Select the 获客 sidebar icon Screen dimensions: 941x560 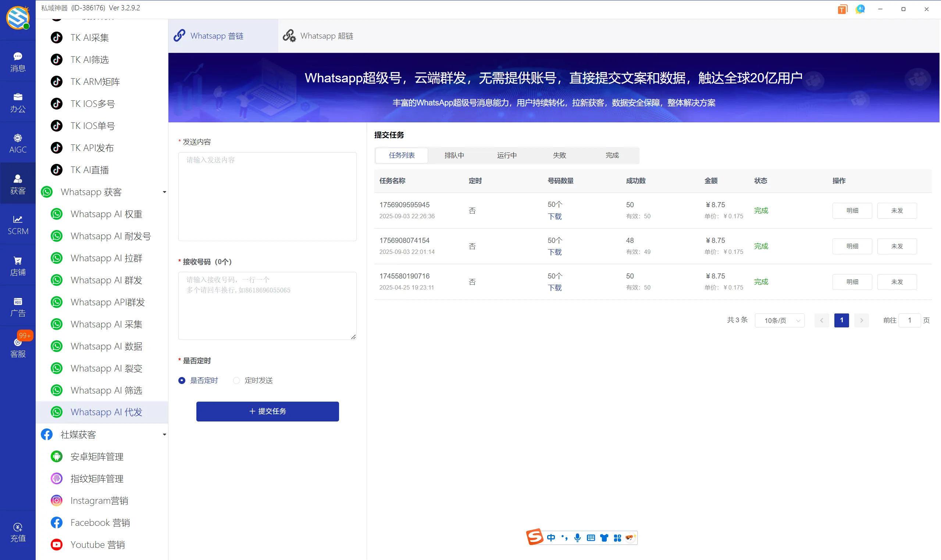pyautogui.click(x=18, y=183)
